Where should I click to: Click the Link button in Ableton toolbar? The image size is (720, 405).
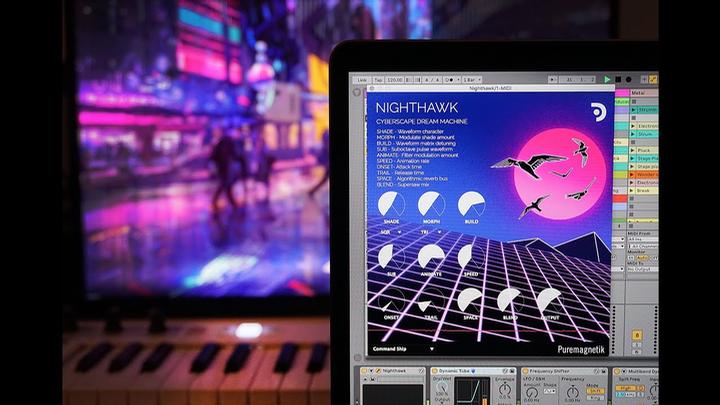(x=362, y=80)
